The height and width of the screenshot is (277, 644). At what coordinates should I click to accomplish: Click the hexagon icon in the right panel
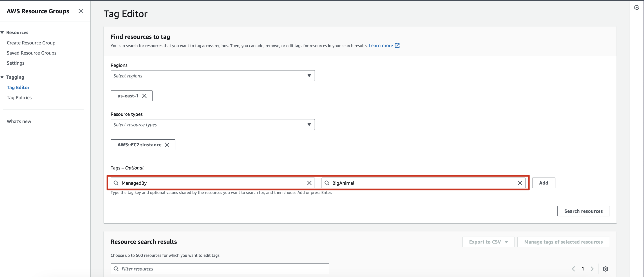(x=637, y=7)
